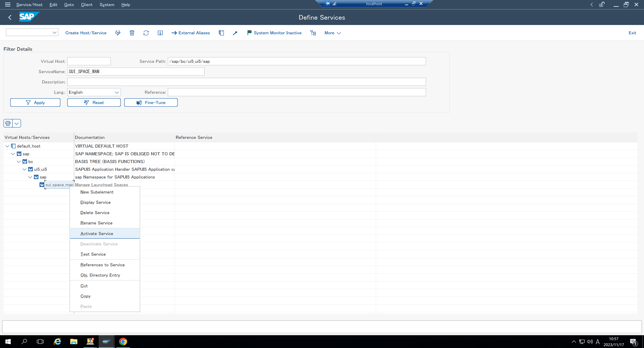
Task: Open the Service/Host menu
Action: pyautogui.click(x=29, y=4)
